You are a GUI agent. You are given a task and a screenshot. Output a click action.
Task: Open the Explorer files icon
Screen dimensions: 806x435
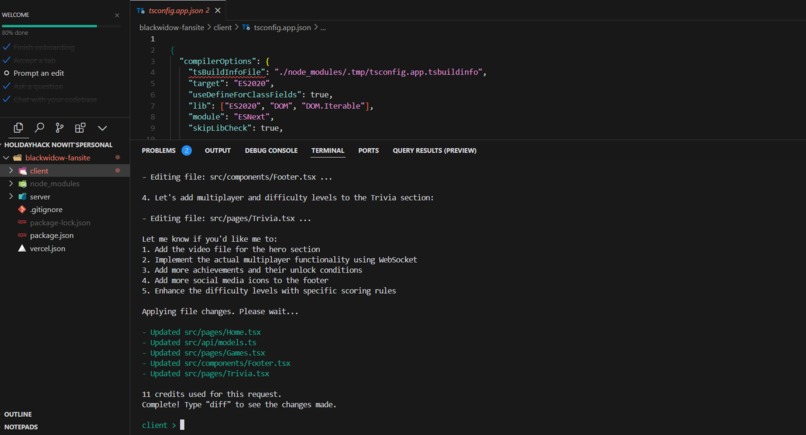(x=19, y=128)
